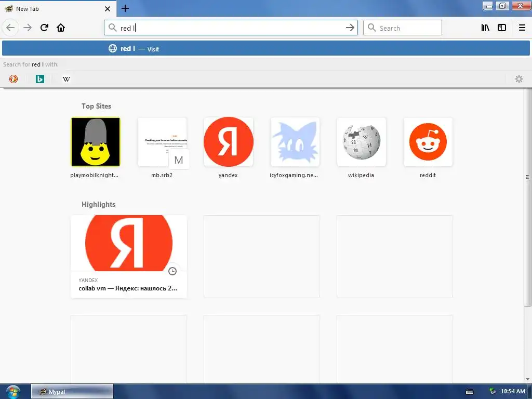Viewport: 532px width, 399px height.
Task: Search with Bing one-off icon
Action: tap(40, 79)
